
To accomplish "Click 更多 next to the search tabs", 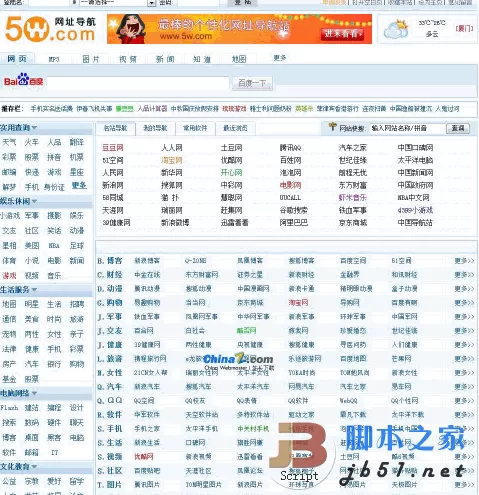I will click(x=280, y=58).
